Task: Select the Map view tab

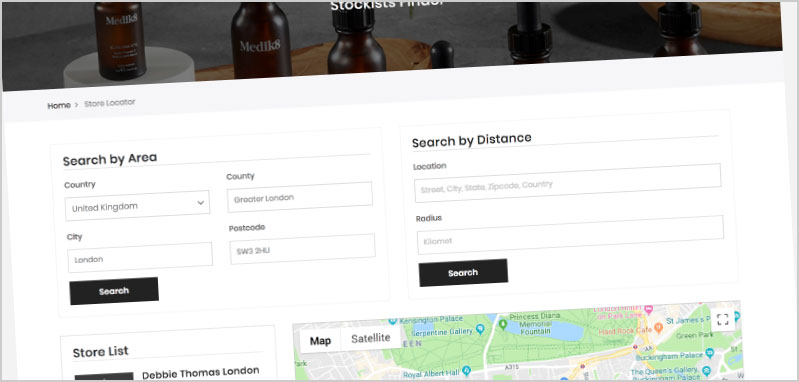Action: pyautogui.click(x=320, y=341)
